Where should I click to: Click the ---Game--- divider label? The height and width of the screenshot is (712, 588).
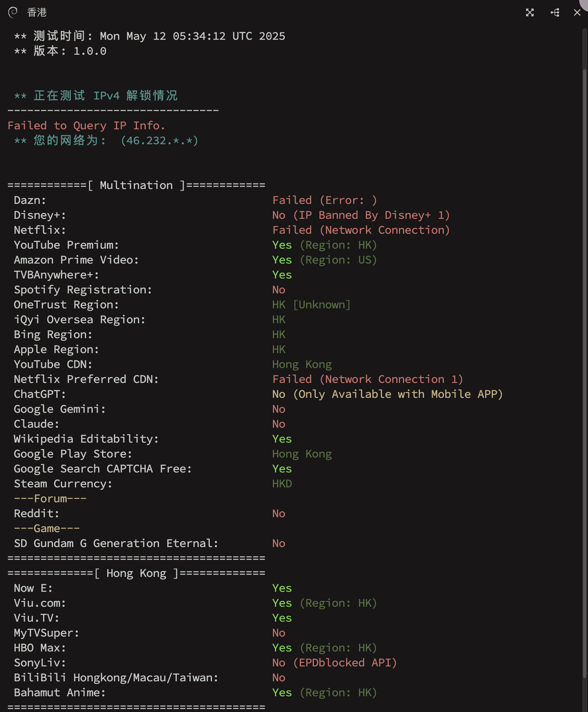click(47, 528)
